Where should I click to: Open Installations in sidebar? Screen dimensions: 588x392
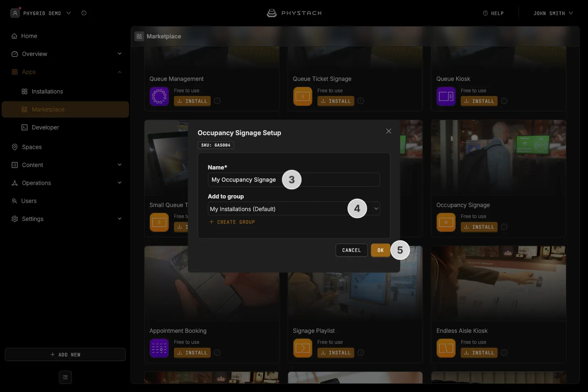pos(65,91)
